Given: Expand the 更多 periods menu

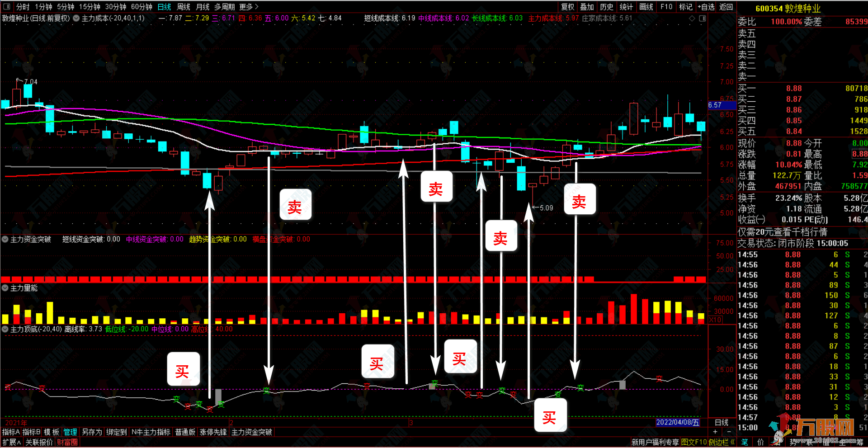Looking at the screenshot, I should (x=249, y=7).
